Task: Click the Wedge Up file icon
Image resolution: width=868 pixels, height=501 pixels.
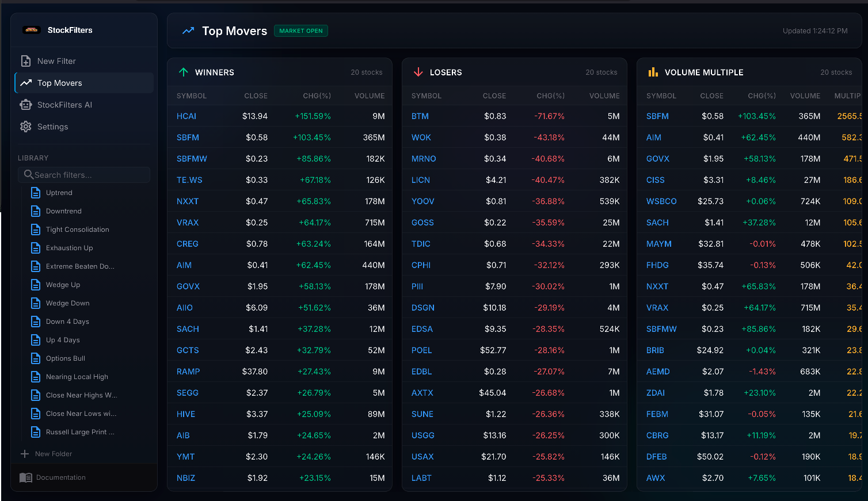Action: pos(36,285)
